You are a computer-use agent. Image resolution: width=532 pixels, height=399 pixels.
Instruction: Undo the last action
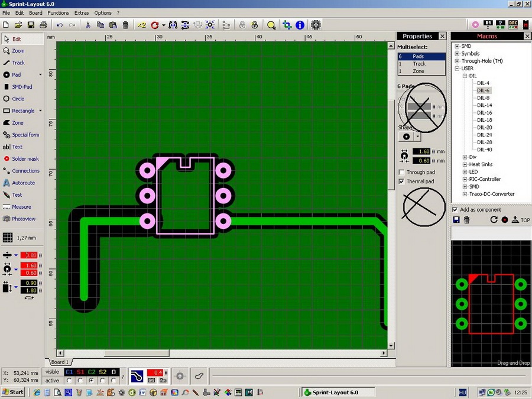pos(60,25)
